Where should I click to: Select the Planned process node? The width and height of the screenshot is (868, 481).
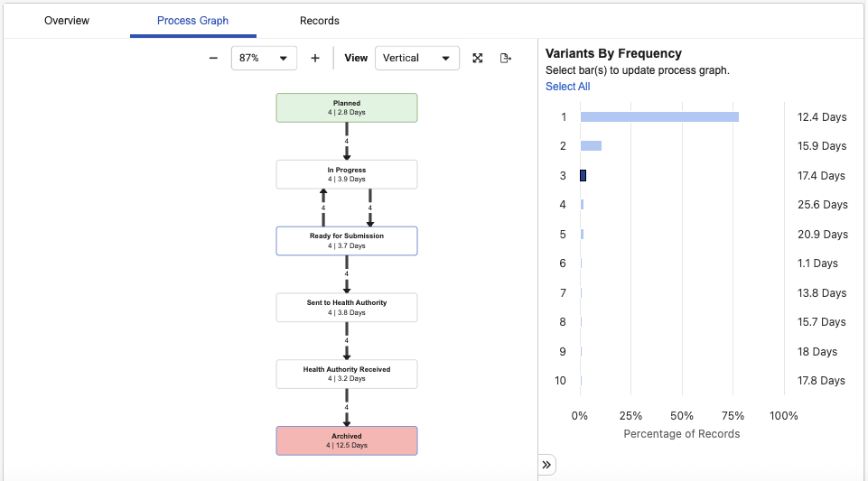[347, 107]
